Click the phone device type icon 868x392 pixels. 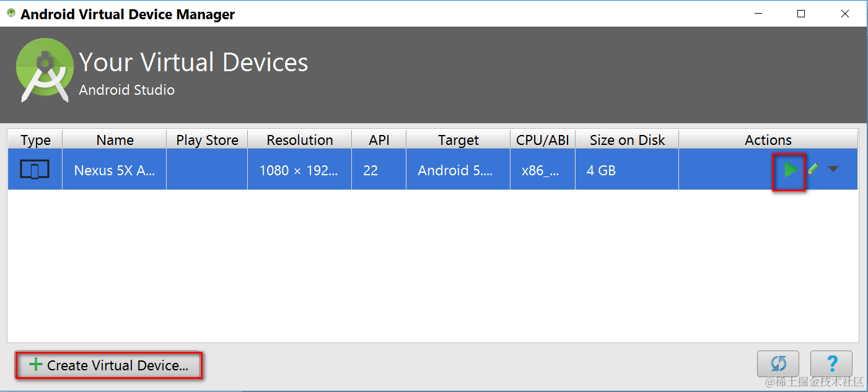tap(35, 169)
